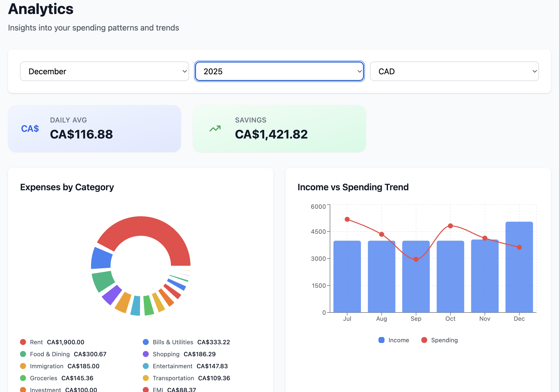Open the year dropdown showing 2025
559x392 pixels.
(x=279, y=71)
